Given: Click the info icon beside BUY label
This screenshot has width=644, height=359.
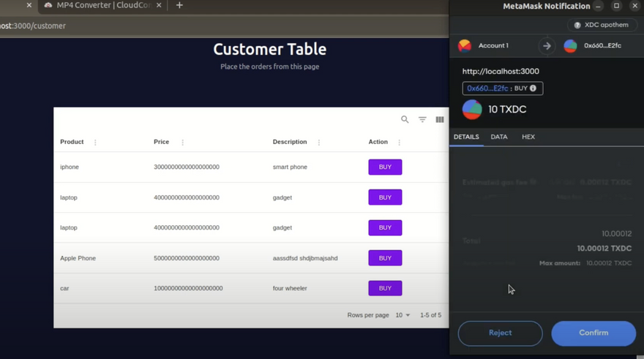Looking at the screenshot, I should coord(533,88).
